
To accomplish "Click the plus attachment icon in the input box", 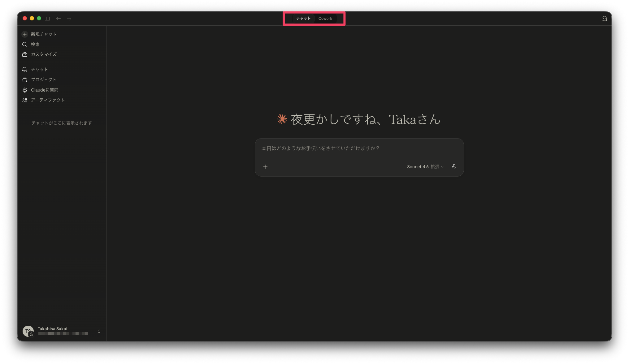I will [265, 166].
